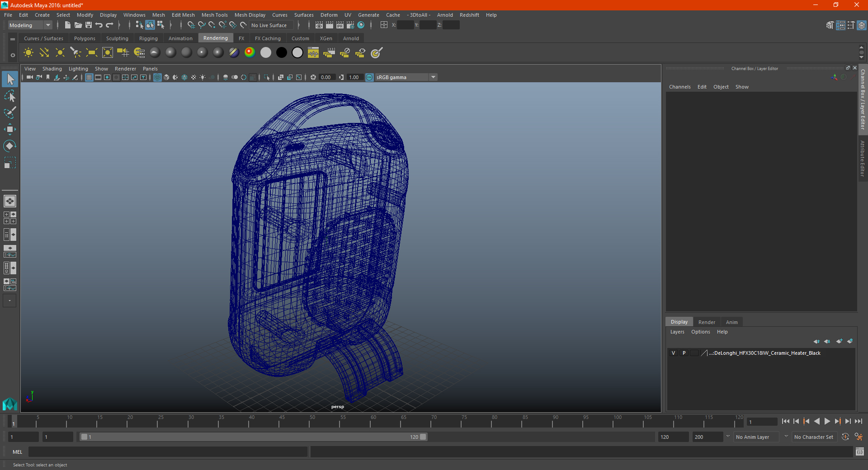The height and width of the screenshot is (470, 868).
Task: Open the script editor icon
Action: click(x=860, y=452)
